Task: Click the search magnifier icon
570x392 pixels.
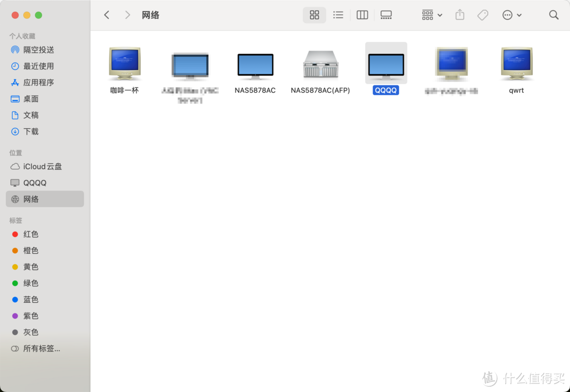Action: (554, 15)
